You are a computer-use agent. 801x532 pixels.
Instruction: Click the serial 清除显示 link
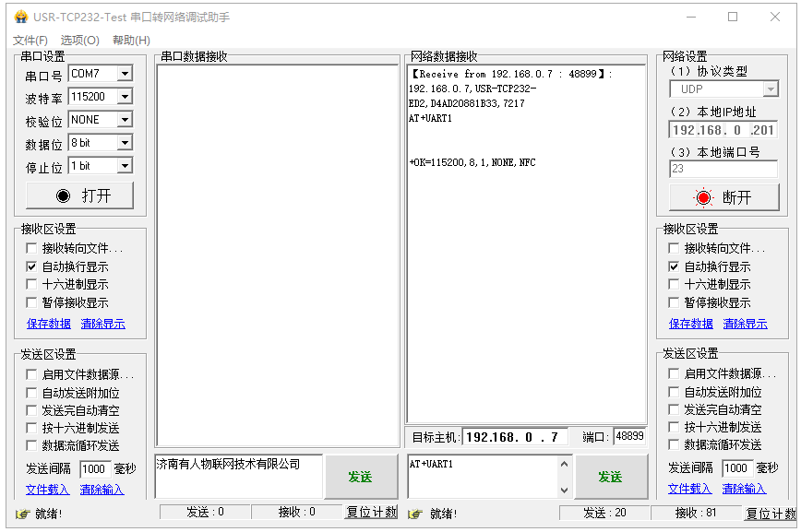point(102,324)
